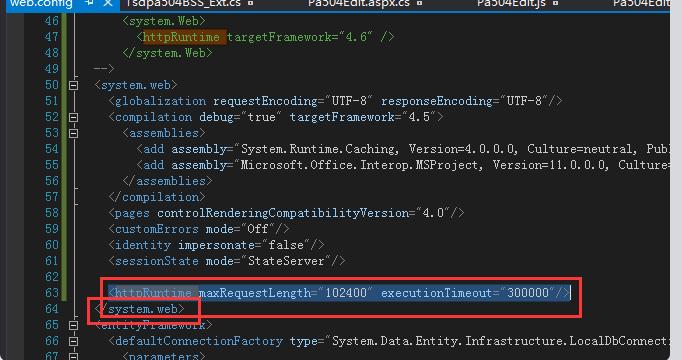The width and height of the screenshot is (682, 360).
Task: Collapse the entityFramework section at line 65
Action: click(74, 325)
